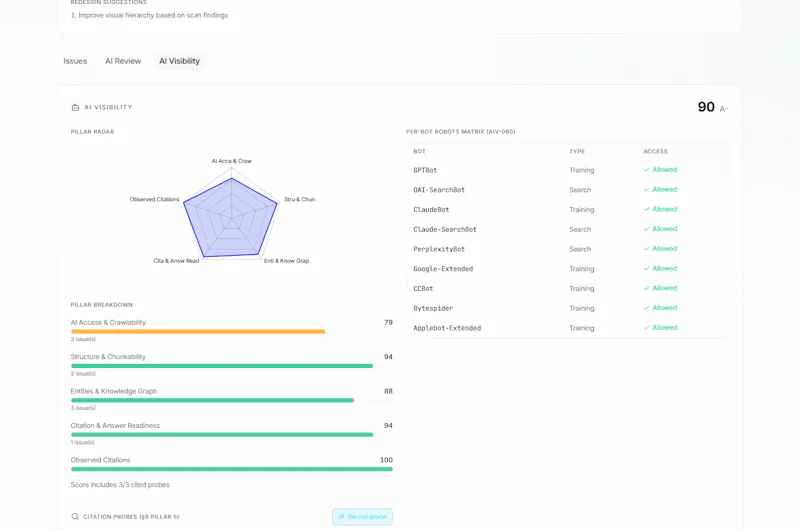
Task: Click the TYPE column header
Action: point(577,152)
